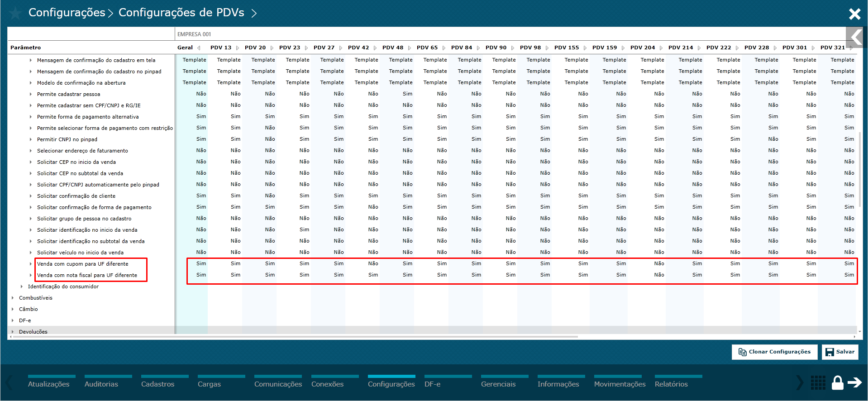Click the Configurações de PDVs breadcrumb
This screenshot has height=401, width=868.
[x=181, y=13]
